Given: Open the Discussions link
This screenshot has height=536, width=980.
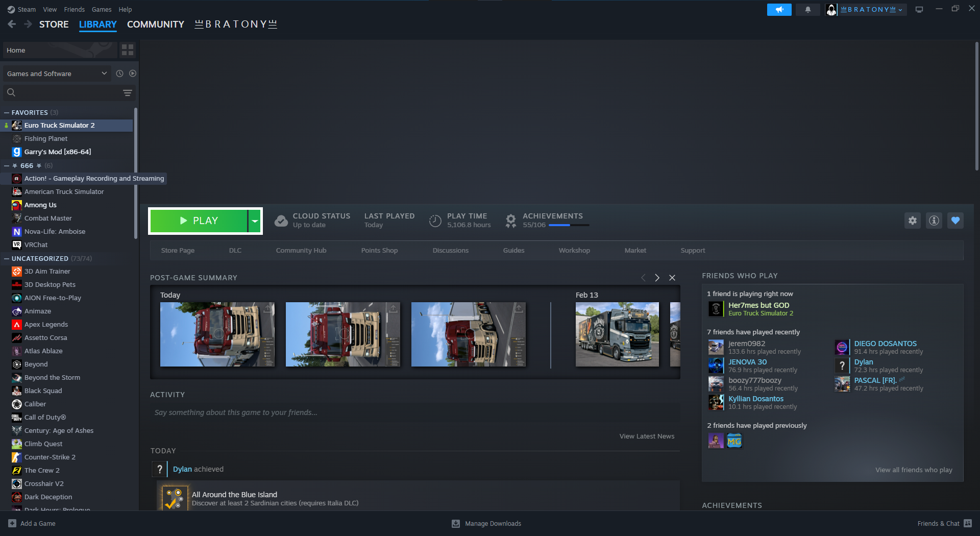Looking at the screenshot, I should click(x=450, y=250).
